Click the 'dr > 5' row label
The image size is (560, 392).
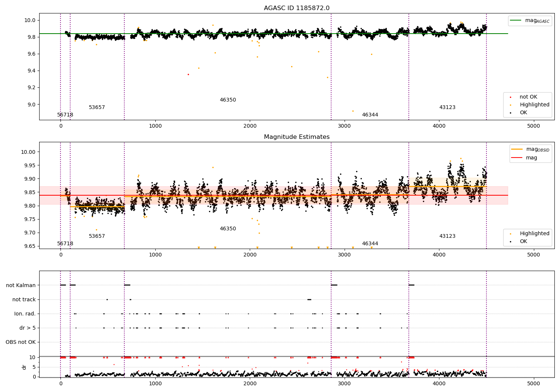tap(28, 328)
